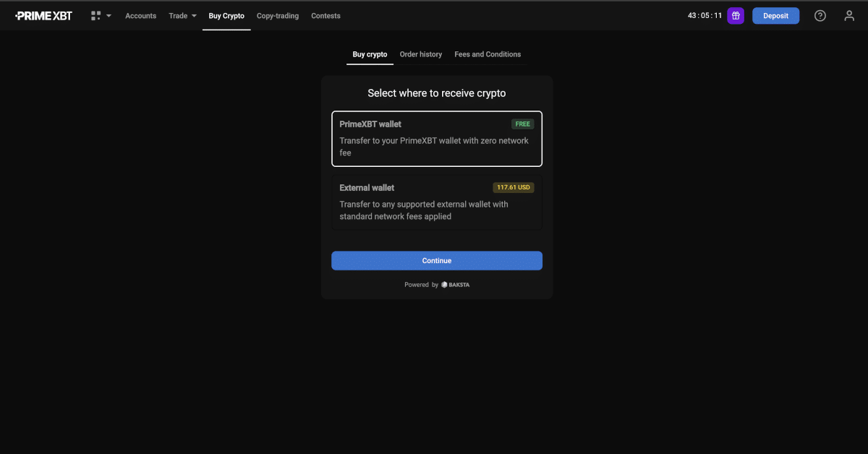
Task: Select the External wallet option
Action: point(437,202)
